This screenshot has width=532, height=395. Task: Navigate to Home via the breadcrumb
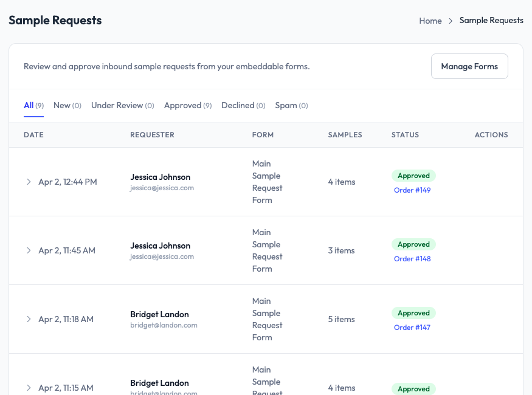[x=430, y=21]
